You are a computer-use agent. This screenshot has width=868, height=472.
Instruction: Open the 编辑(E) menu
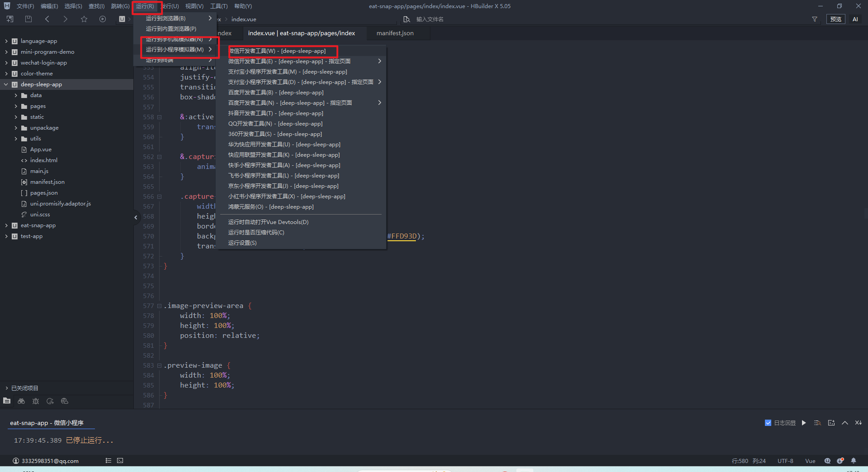pos(49,6)
